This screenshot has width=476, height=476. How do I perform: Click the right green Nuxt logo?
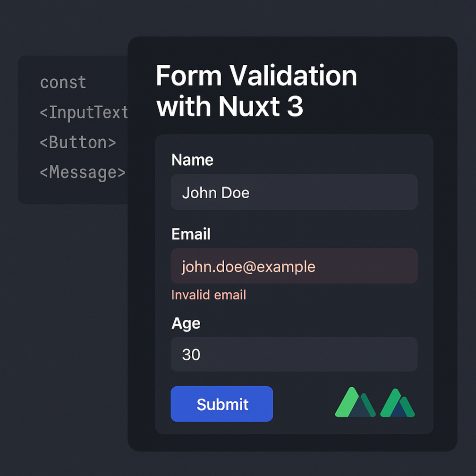398,403
